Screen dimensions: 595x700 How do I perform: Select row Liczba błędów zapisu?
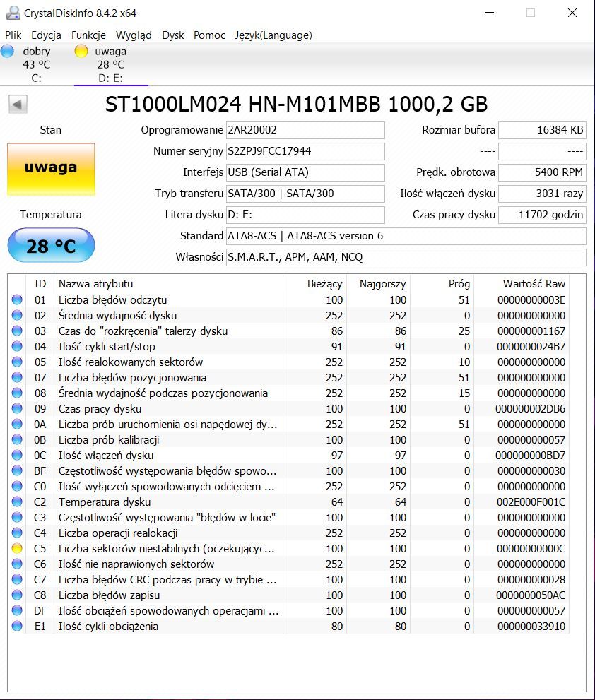288,595
